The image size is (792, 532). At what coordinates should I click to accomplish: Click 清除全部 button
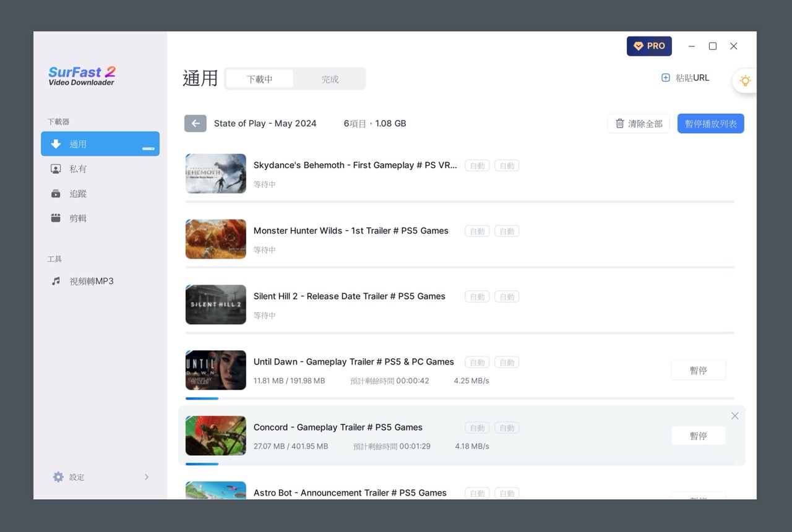[x=639, y=124]
